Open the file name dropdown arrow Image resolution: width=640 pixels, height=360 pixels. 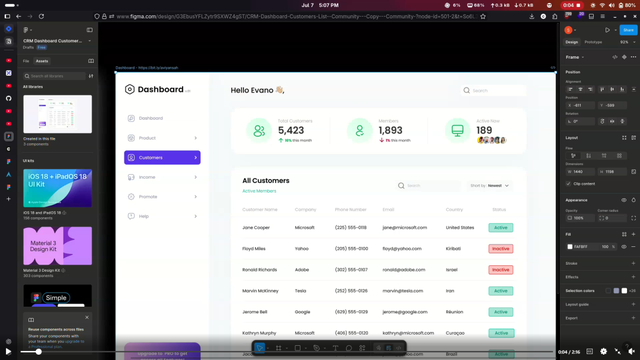90,41
